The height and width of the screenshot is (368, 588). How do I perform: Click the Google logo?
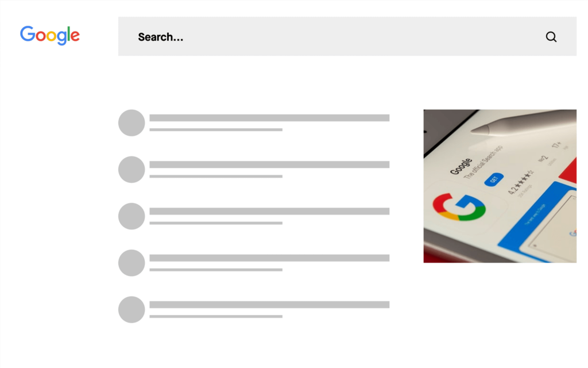(49, 35)
